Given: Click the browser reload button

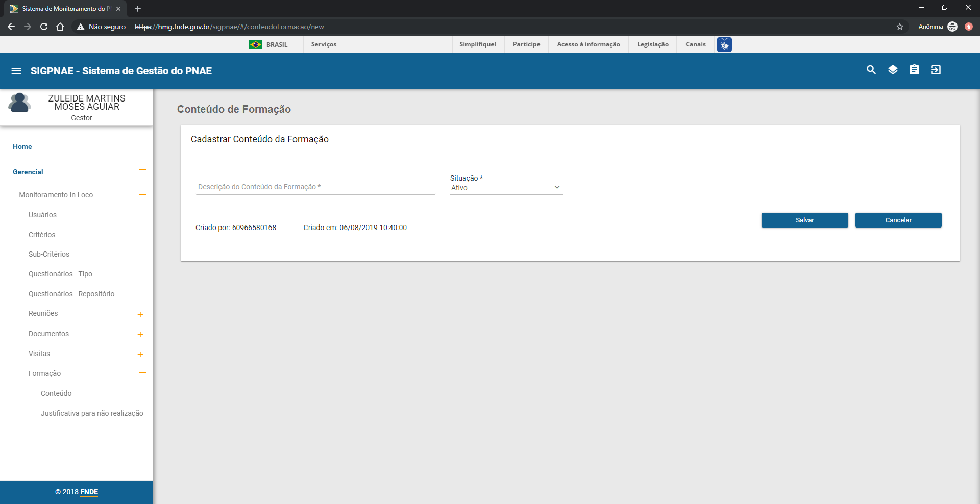Looking at the screenshot, I should pos(44,27).
